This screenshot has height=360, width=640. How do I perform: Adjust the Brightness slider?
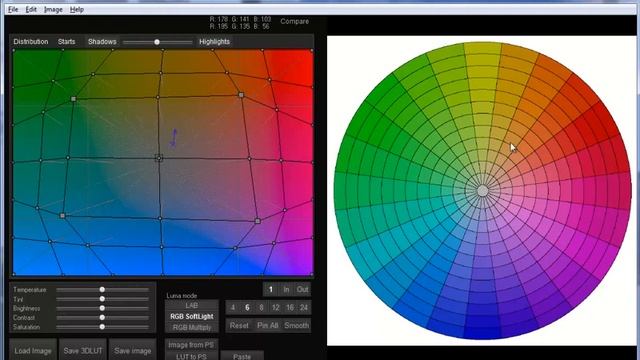102,308
